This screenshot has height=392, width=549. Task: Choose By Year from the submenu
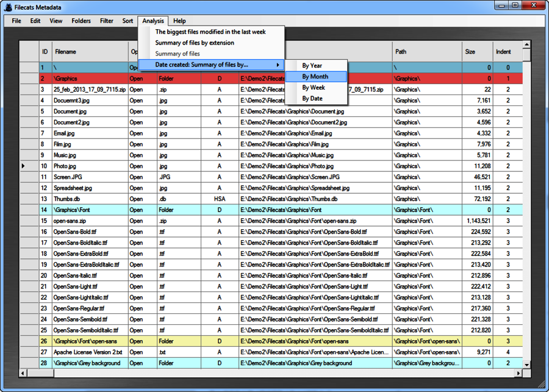[x=312, y=66]
